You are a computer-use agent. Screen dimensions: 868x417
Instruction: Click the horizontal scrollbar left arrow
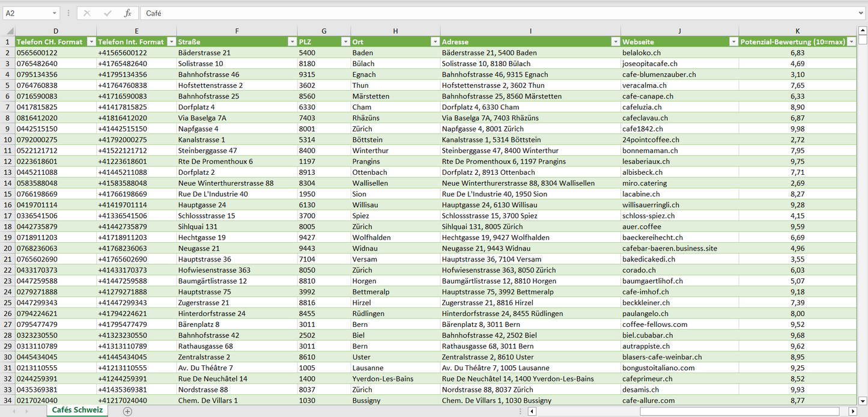[x=532, y=412]
